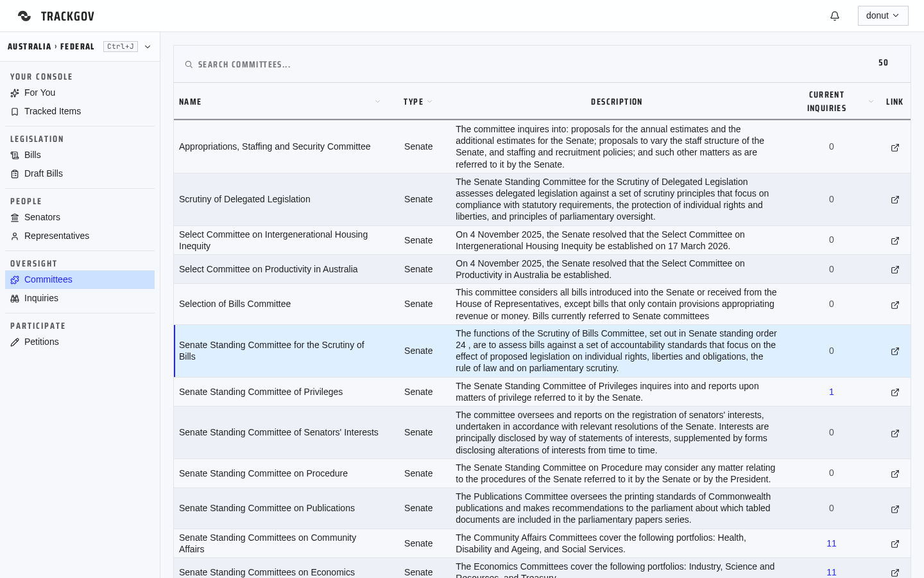Click the Representatives person icon
Screen dimensions: 924x578
15,236
